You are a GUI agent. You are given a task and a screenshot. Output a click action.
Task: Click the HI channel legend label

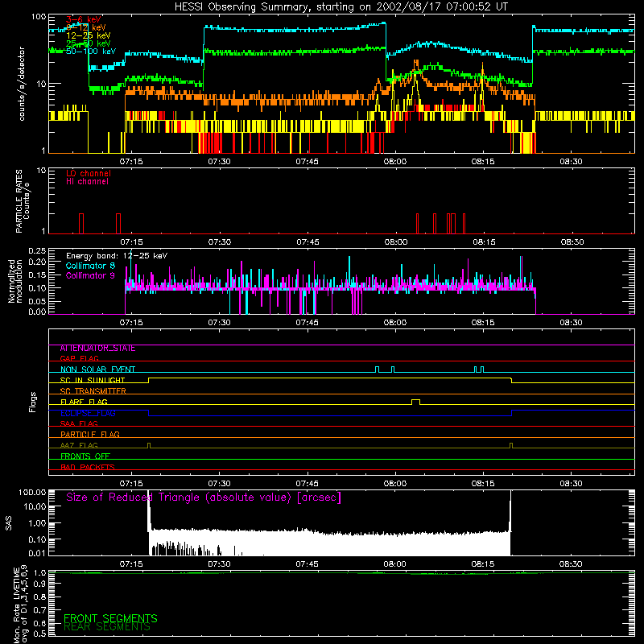tap(88, 182)
